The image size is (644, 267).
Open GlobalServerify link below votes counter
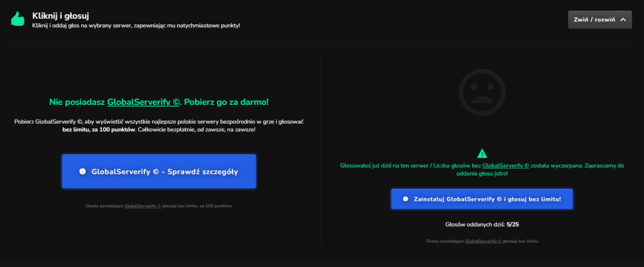coord(483,241)
